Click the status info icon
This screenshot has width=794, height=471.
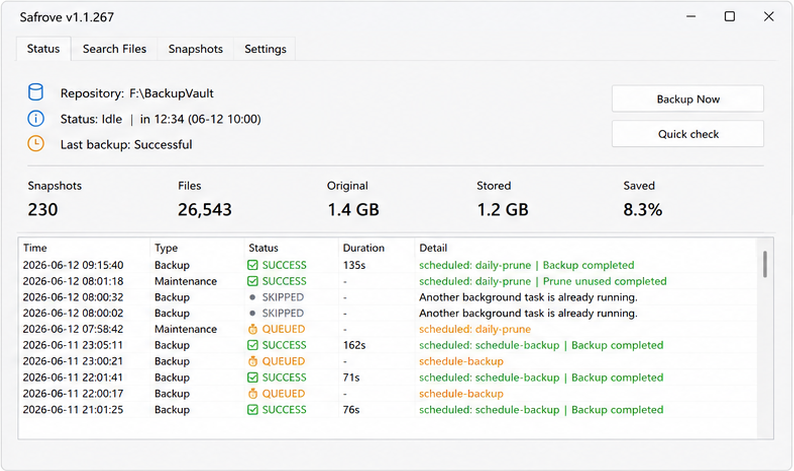[x=35, y=119]
